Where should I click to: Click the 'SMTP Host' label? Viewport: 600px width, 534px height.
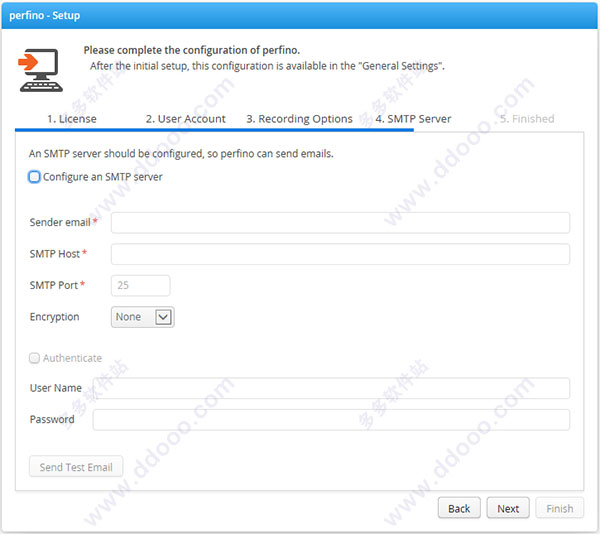click(55, 254)
